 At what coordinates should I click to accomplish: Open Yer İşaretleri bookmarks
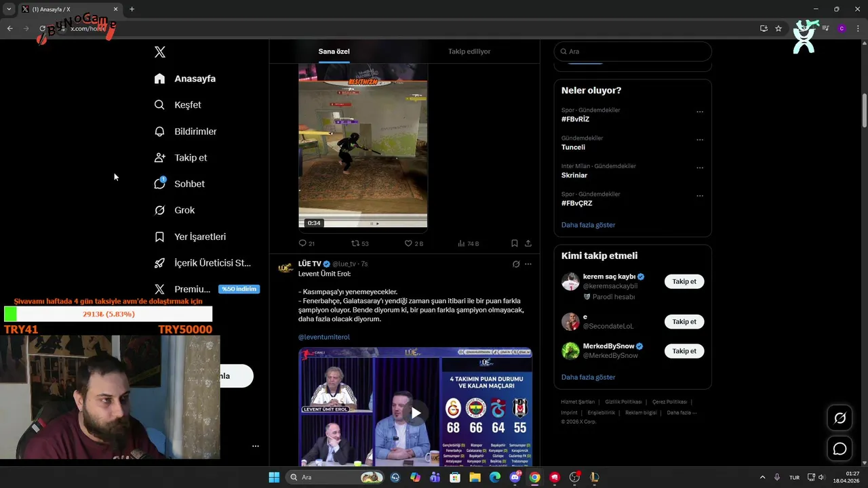[190, 237]
